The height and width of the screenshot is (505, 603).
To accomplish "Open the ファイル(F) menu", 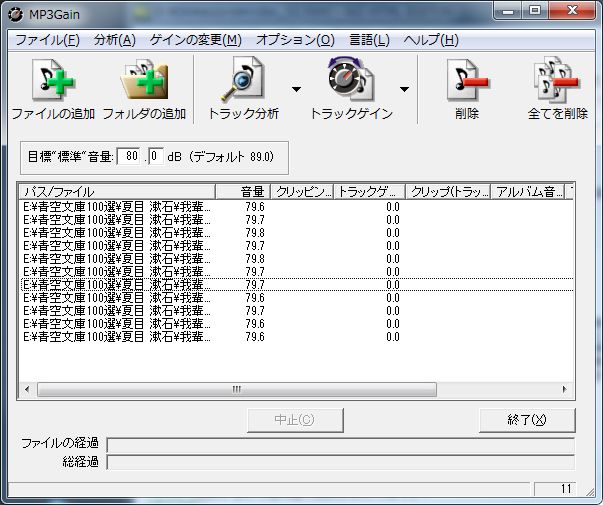I will [x=47, y=40].
